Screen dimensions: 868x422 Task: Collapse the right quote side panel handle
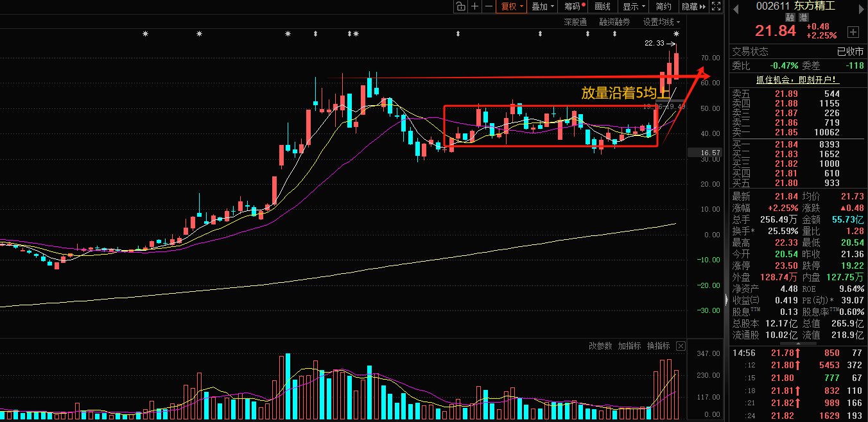click(x=727, y=300)
